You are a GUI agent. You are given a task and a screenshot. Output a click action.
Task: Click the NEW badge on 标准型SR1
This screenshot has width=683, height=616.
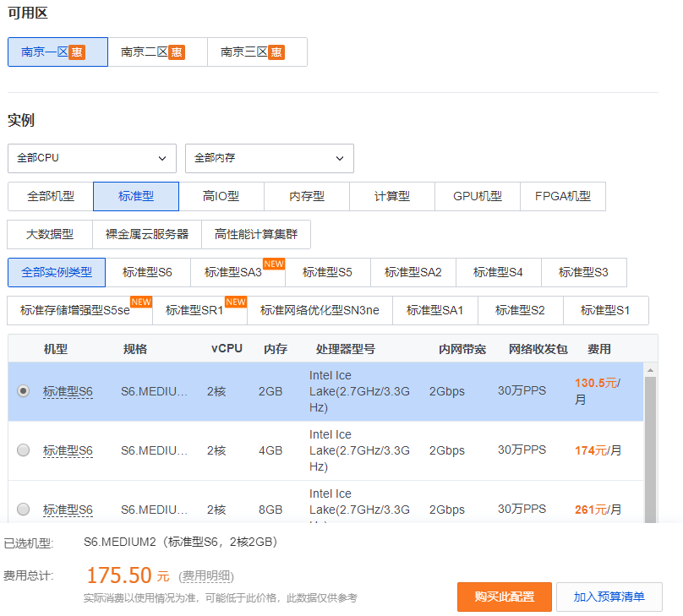pyautogui.click(x=236, y=302)
